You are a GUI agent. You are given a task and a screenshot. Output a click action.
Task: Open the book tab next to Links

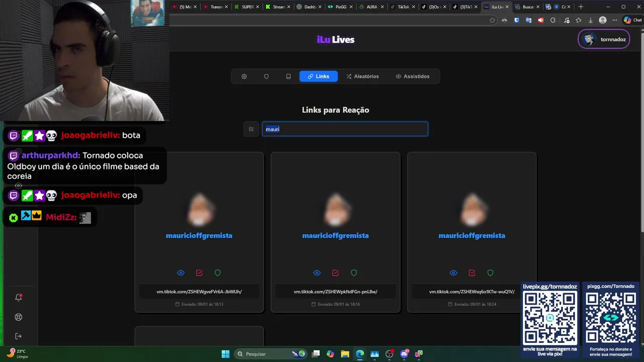tap(288, 76)
